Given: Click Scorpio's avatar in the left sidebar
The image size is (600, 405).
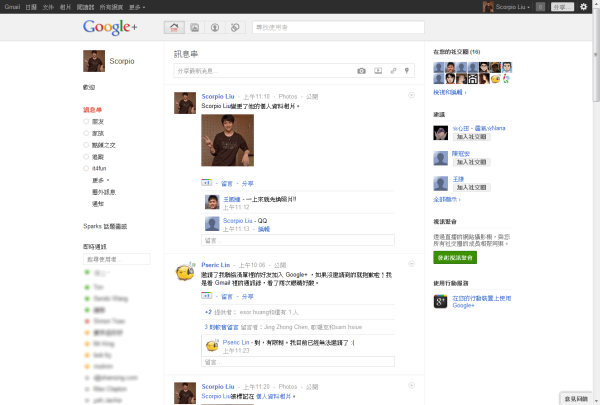Looking at the screenshot, I should tap(94, 61).
